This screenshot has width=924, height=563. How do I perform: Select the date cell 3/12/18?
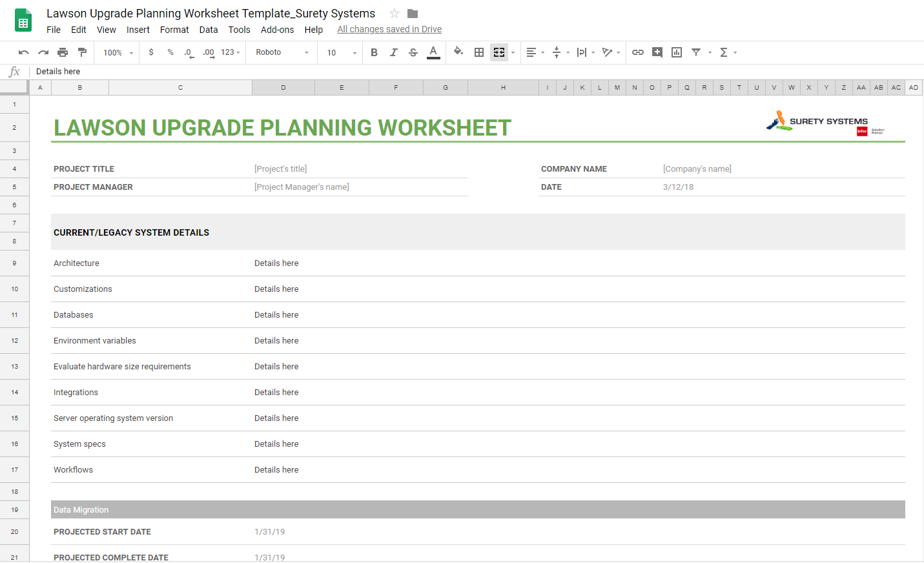[783, 187]
